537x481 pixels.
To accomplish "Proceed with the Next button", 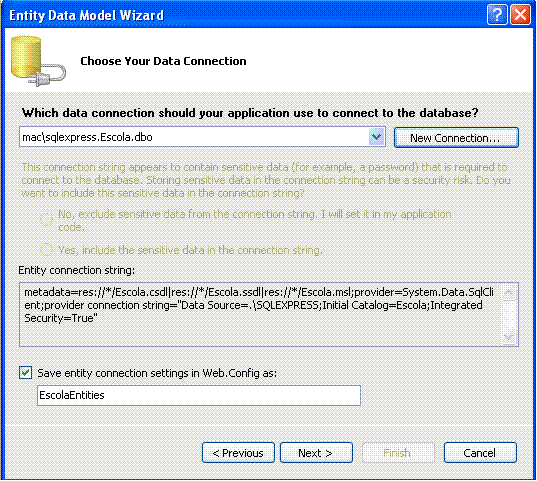I will pos(316,453).
